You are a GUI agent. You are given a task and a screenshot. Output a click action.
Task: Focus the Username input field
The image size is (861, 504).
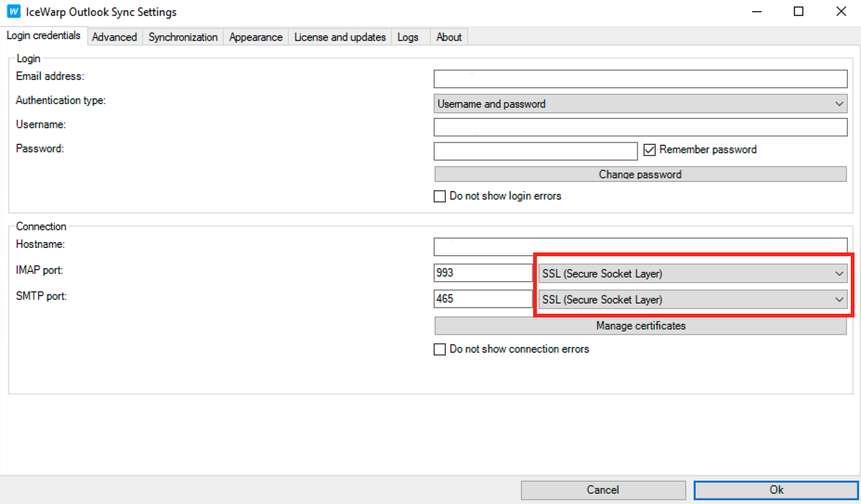pyautogui.click(x=640, y=127)
